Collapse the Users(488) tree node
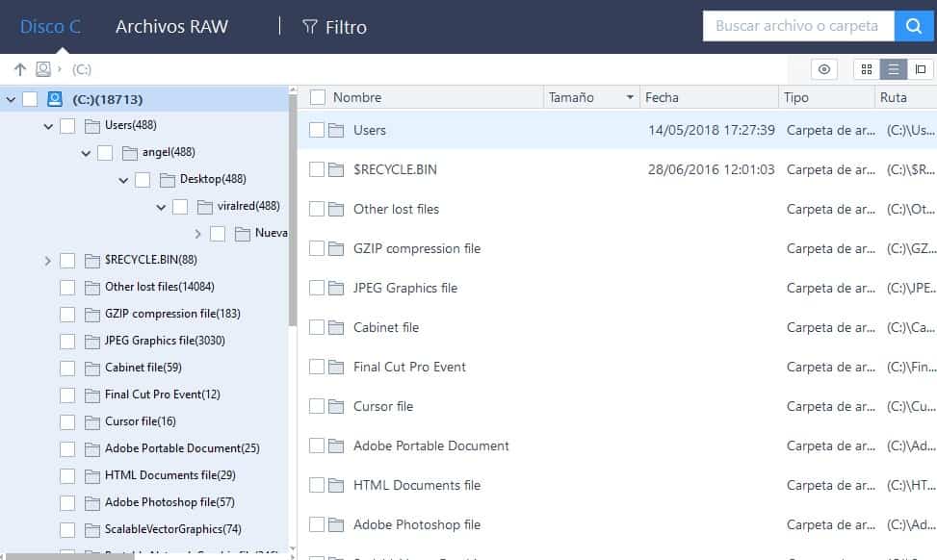Viewport: 937px width, 560px height. (x=48, y=127)
